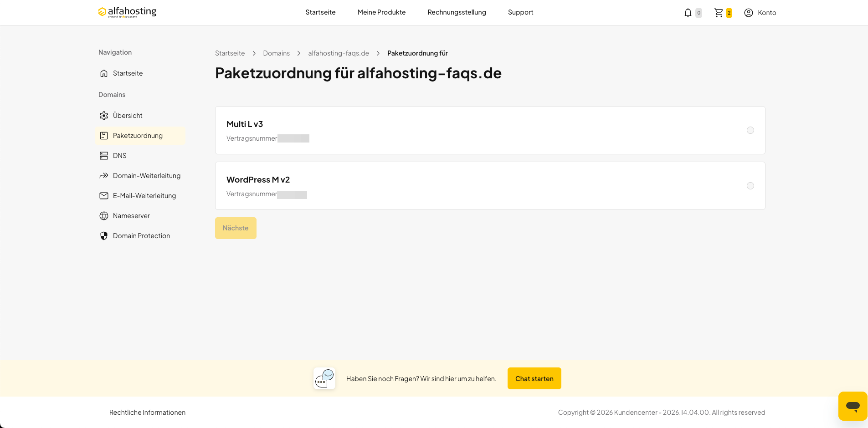Click the Nächste button

point(236,228)
